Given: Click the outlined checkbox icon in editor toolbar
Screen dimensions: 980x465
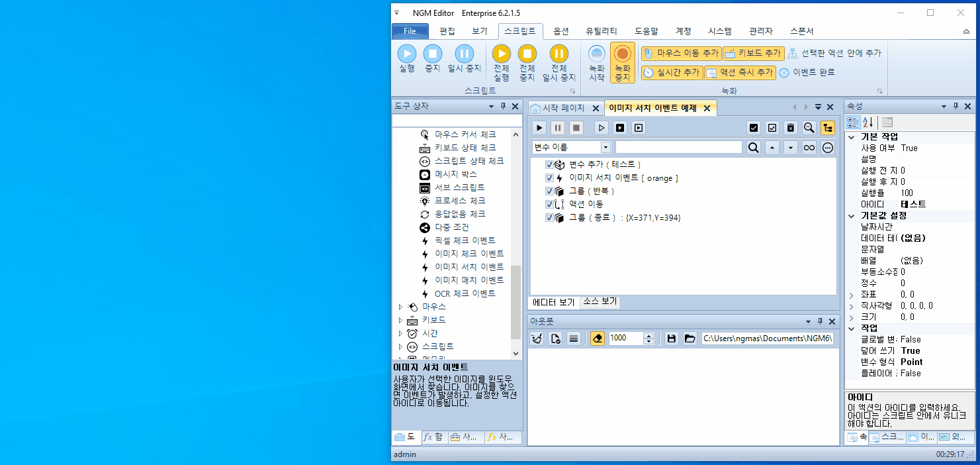Looking at the screenshot, I should 772,128.
